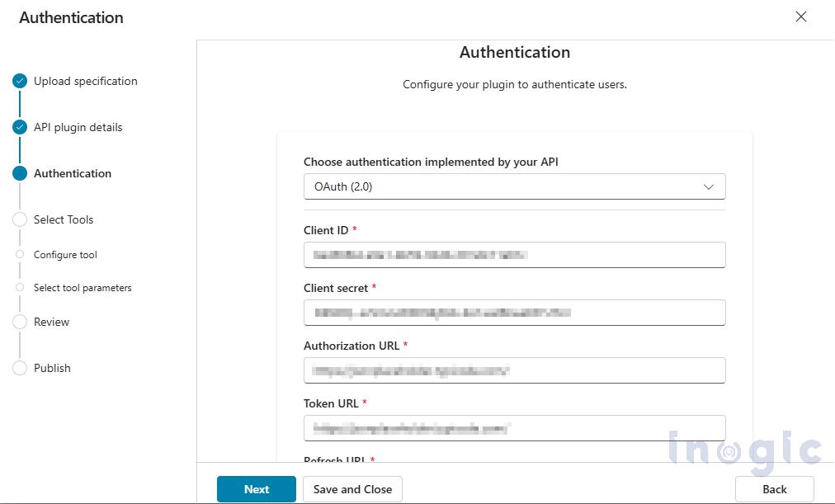This screenshot has height=504, width=835.
Task: Click into the Client ID field
Action: point(514,255)
